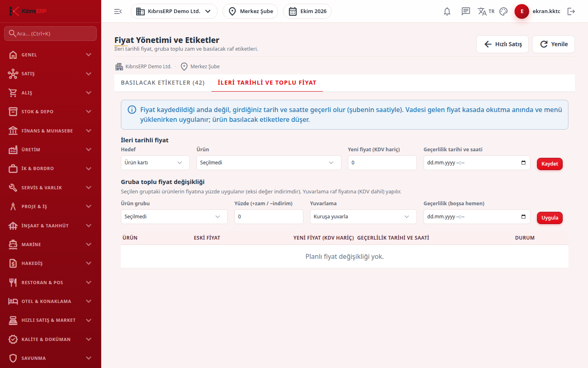
Task: Open the notifications bell
Action: (x=447, y=11)
